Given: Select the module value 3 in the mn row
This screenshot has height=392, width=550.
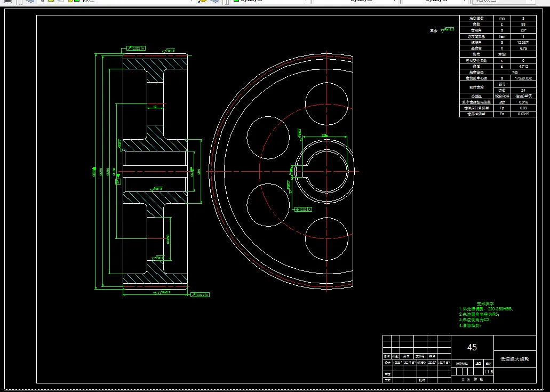Looking at the screenshot, I should (x=523, y=18).
